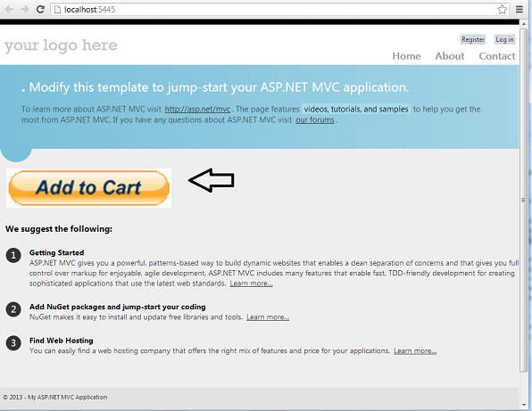The width and height of the screenshot is (532, 411).
Task: Click the number 1 circle icon
Action: click(x=13, y=255)
